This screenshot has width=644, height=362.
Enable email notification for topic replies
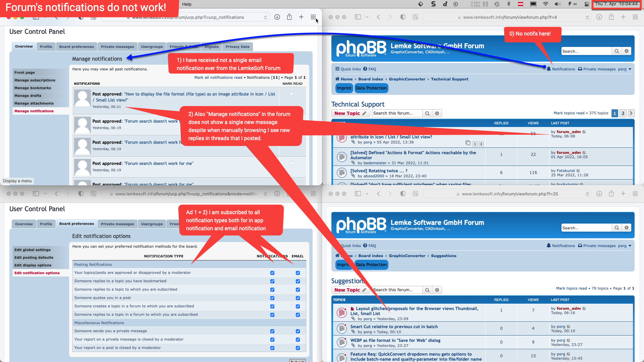pos(298,289)
